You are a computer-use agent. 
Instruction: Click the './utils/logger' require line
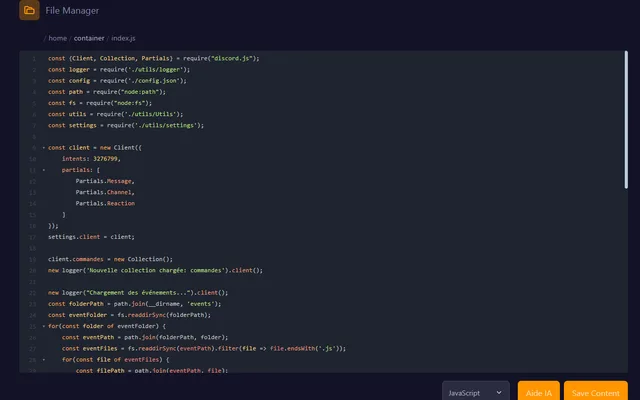[119, 69]
